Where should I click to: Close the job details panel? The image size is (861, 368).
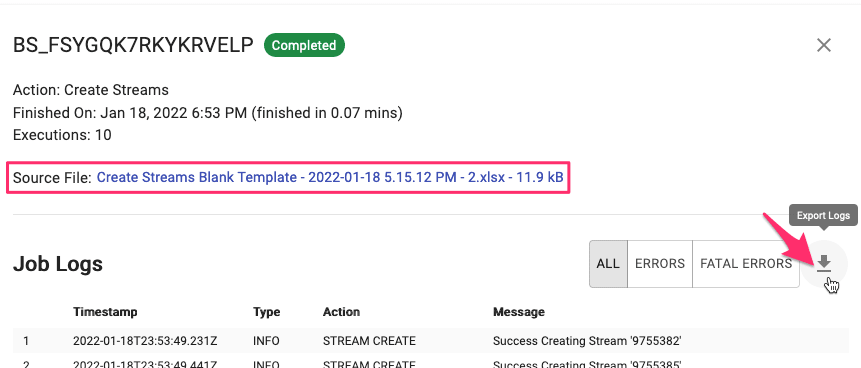824,45
